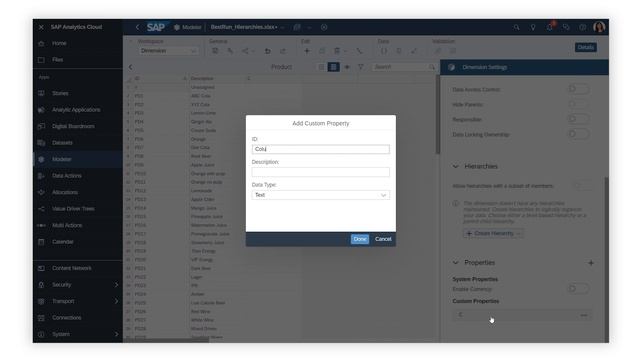
Task: Click the wrench settings icon in the General group
Action: coord(230,51)
